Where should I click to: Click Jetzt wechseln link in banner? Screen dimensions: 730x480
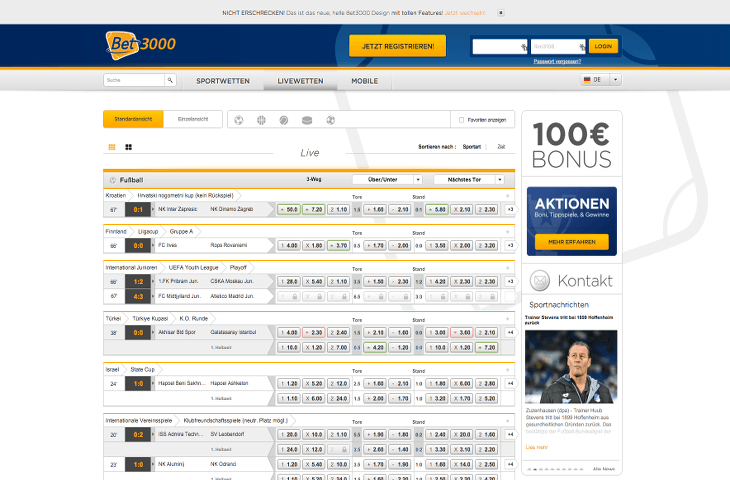465,13
